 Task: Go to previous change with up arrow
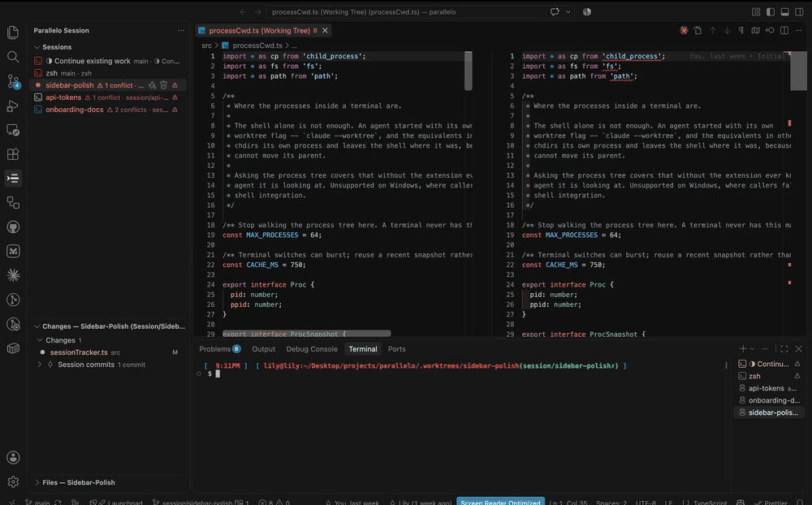(x=713, y=31)
